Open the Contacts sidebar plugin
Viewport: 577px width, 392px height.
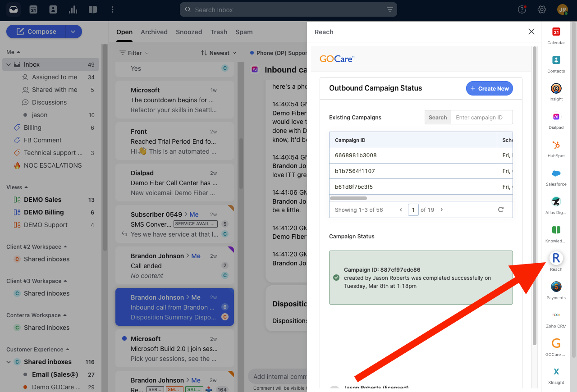tap(556, 64)
